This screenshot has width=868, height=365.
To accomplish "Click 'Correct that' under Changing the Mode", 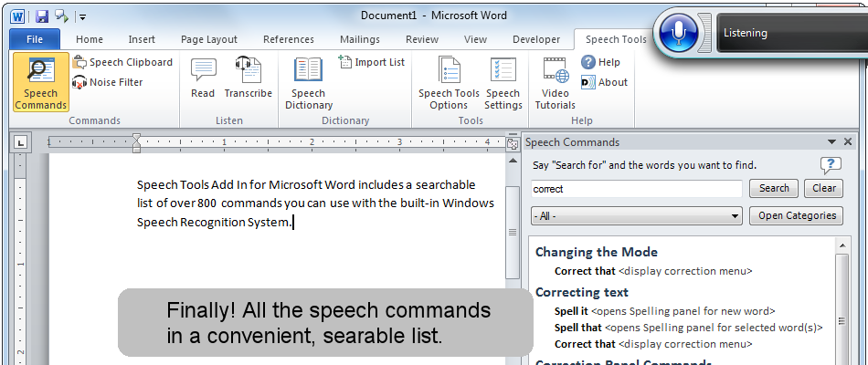I will [653, 271].
